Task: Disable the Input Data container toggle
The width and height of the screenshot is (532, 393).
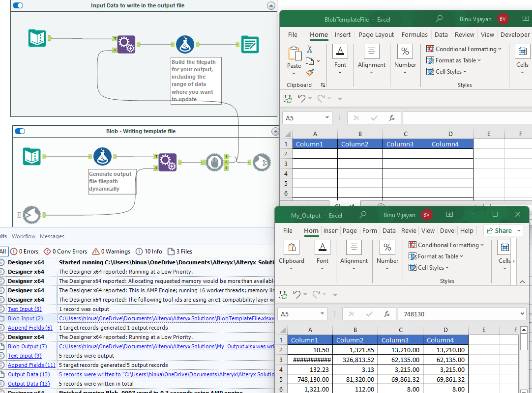Action: coord(18,5)
